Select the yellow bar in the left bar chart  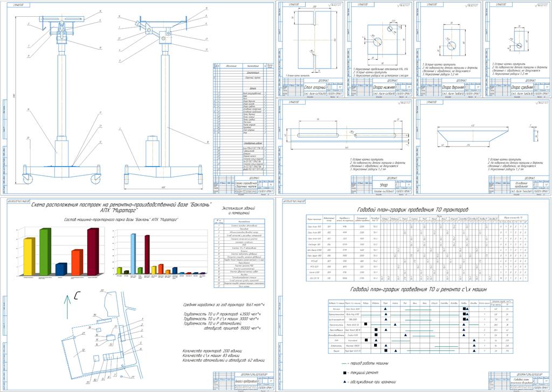29,257
